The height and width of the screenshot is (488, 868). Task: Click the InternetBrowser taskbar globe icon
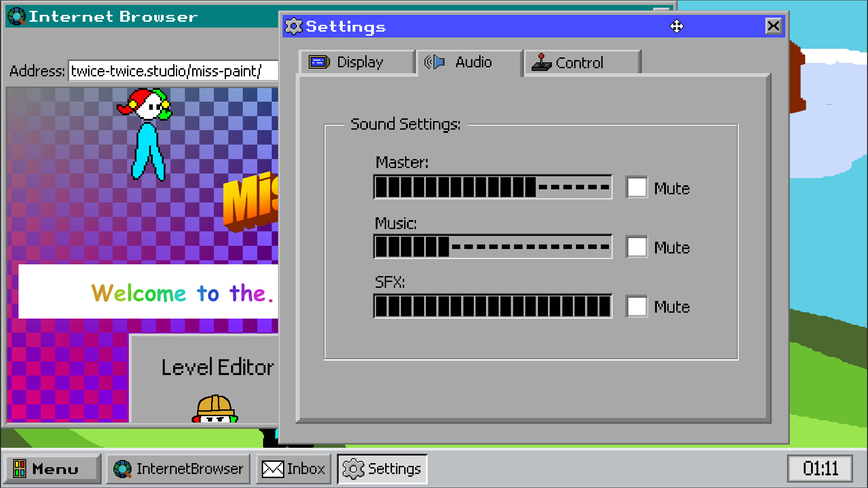(123, 469)
